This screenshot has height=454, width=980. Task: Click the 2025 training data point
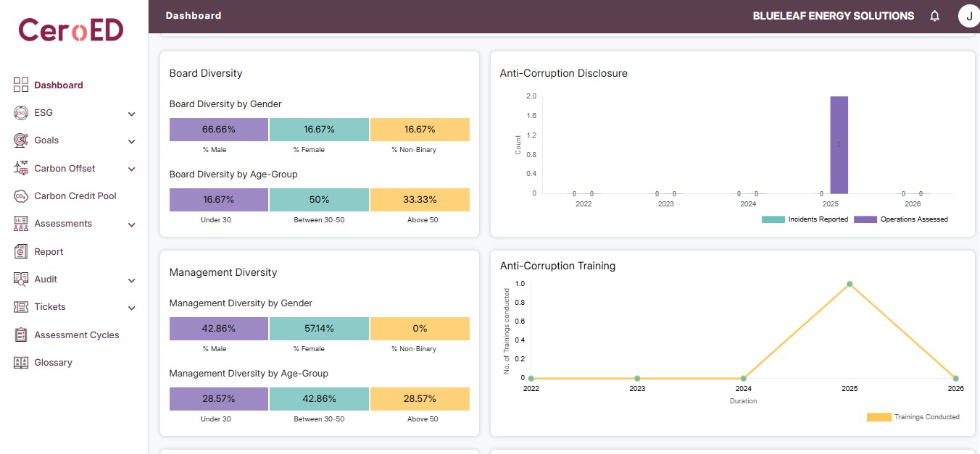850,284
